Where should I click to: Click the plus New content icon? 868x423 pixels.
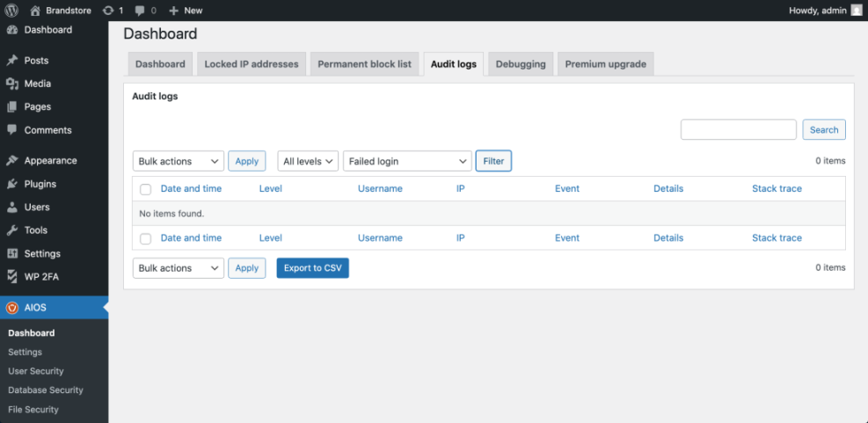coord(173,10)
